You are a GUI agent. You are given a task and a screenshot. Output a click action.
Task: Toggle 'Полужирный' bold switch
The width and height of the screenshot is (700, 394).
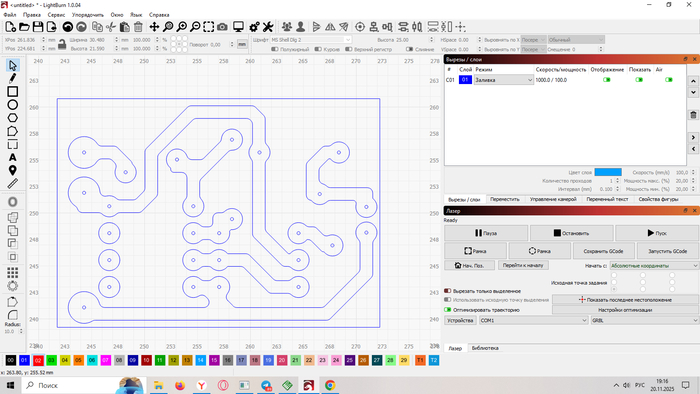click(x=275, y=49)
